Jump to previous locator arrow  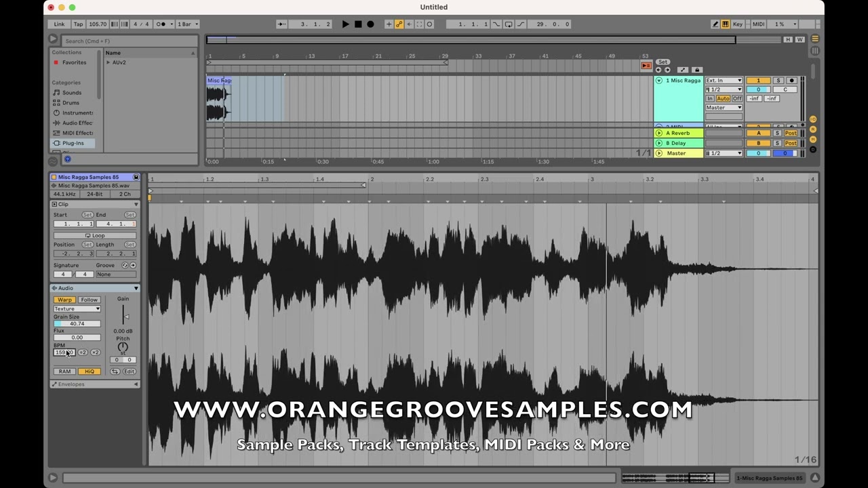click(658, 70)
